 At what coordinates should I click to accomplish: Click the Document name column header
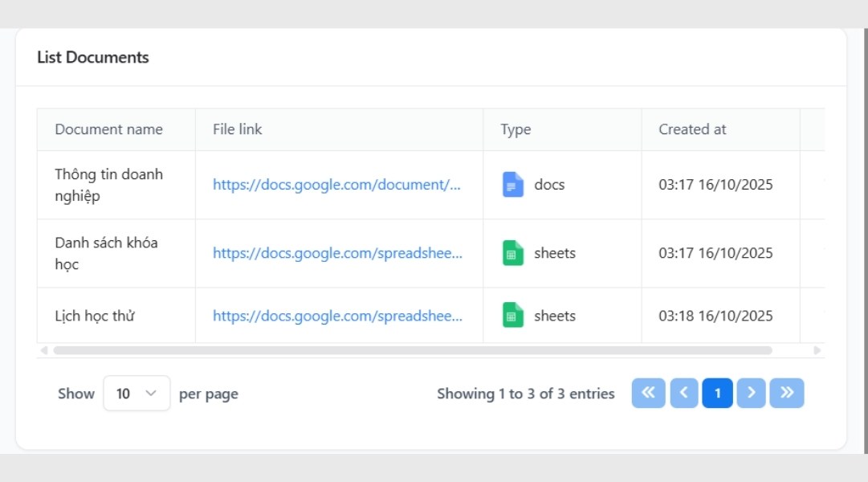(108, 129)
